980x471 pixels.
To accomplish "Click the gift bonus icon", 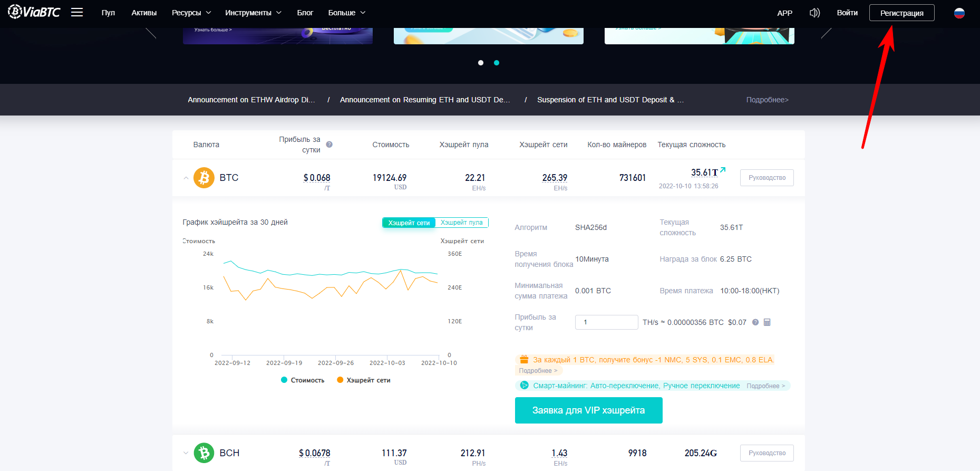I will point(524,359).
